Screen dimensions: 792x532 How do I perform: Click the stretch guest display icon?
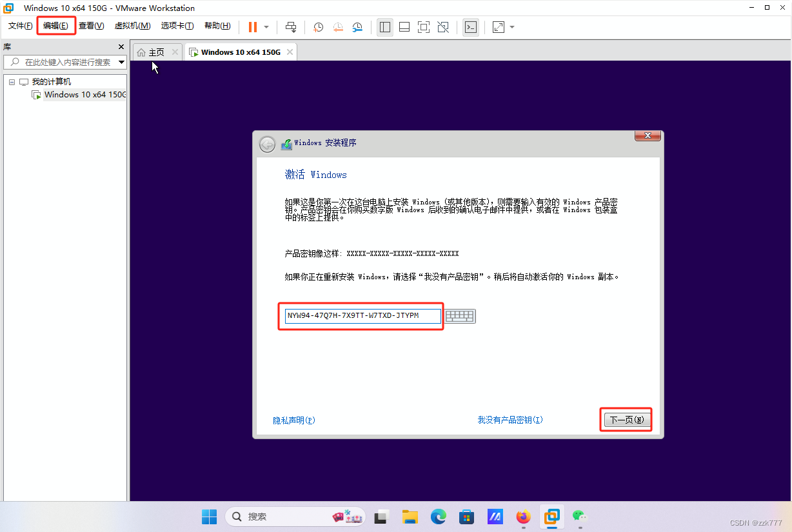point(499,27)
